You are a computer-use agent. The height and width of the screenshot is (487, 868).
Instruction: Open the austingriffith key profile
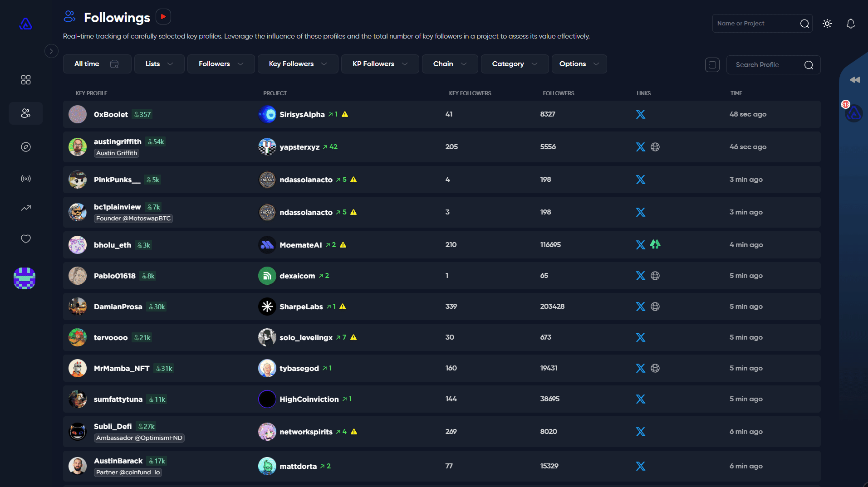point(118,142)
